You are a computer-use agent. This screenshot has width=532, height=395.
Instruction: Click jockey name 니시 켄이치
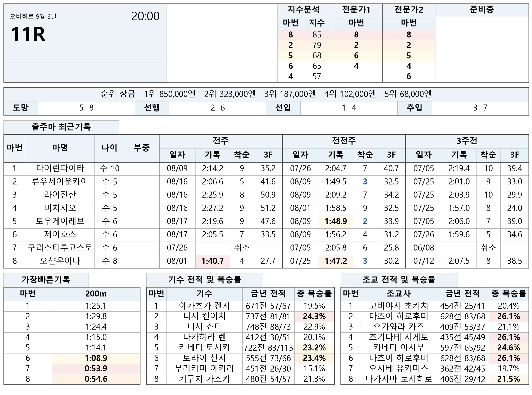tap(205, 316)
